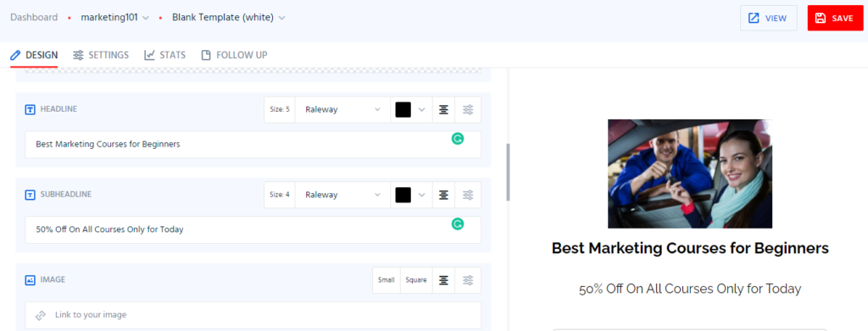Open the image block settings sliders icon
This screenshot has height=331, width=868.
[468, 280]
